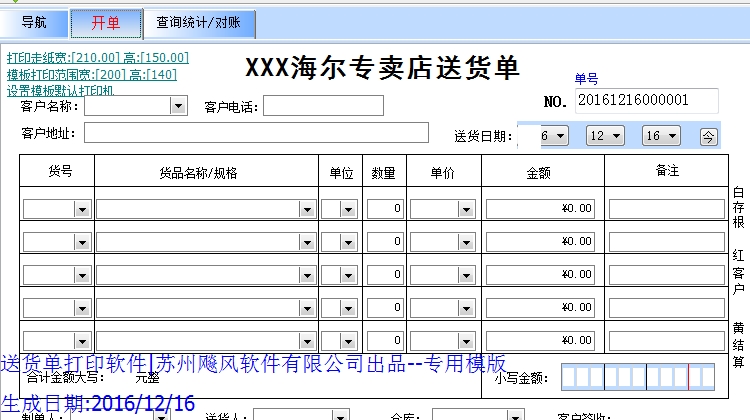
Task: Click 设置模板默认打印机 link
Action: 60,90
